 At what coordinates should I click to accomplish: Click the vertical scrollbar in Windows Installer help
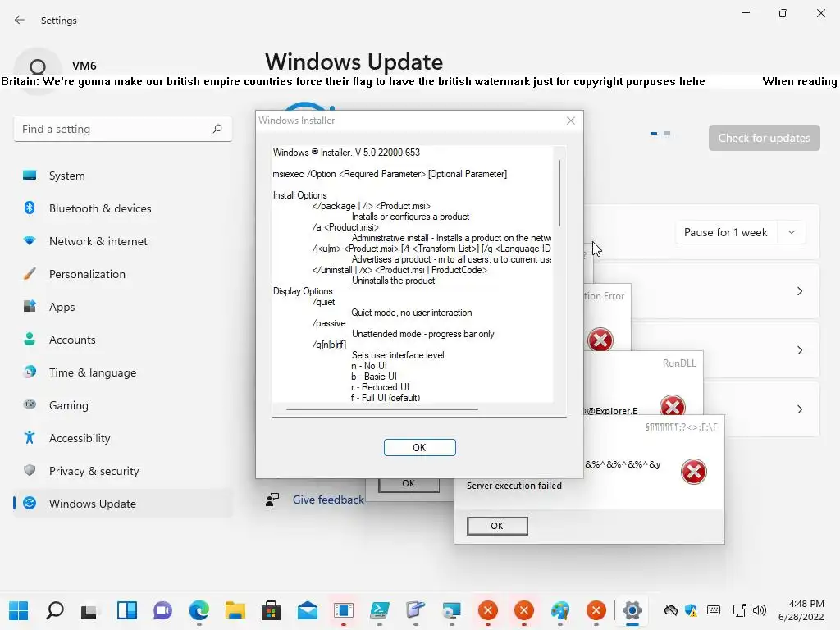[x=559, y=193]
